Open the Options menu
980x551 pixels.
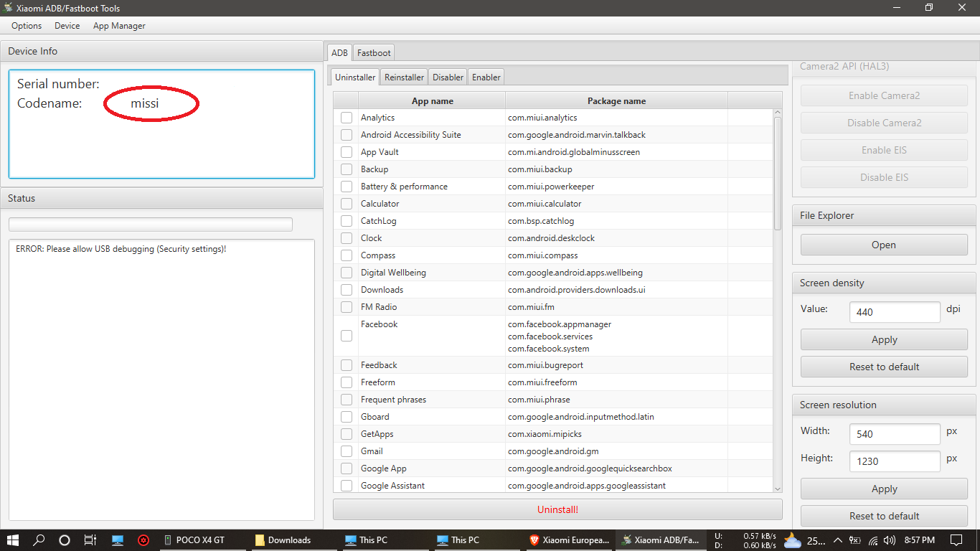coord(27,26)
